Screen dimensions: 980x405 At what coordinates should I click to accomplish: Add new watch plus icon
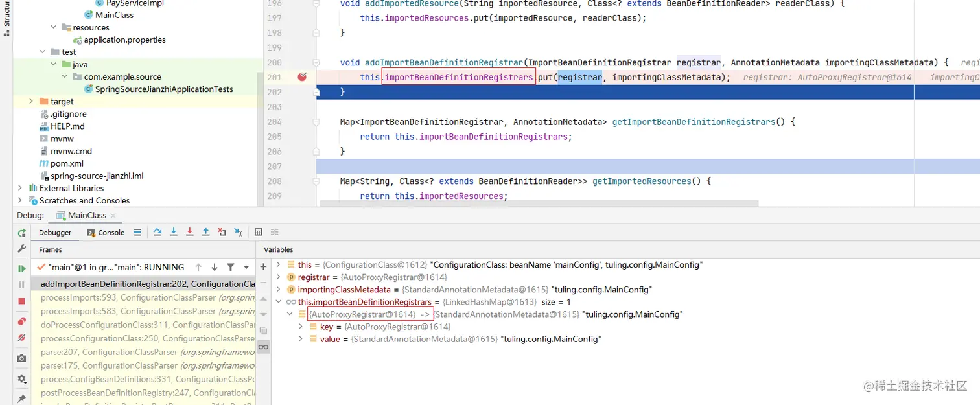[263, 266]
